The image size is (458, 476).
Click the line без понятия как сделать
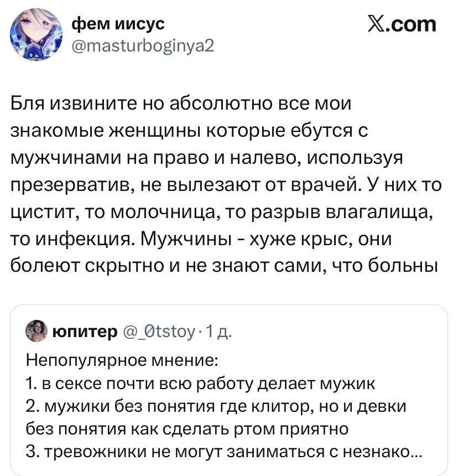[x=188, y=429]
